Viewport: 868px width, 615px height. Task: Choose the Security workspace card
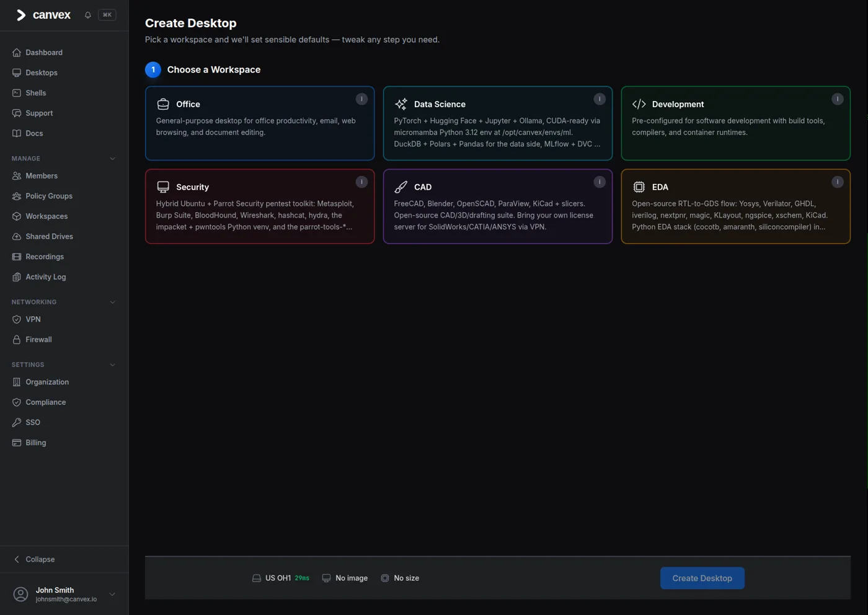coord(260,206)
